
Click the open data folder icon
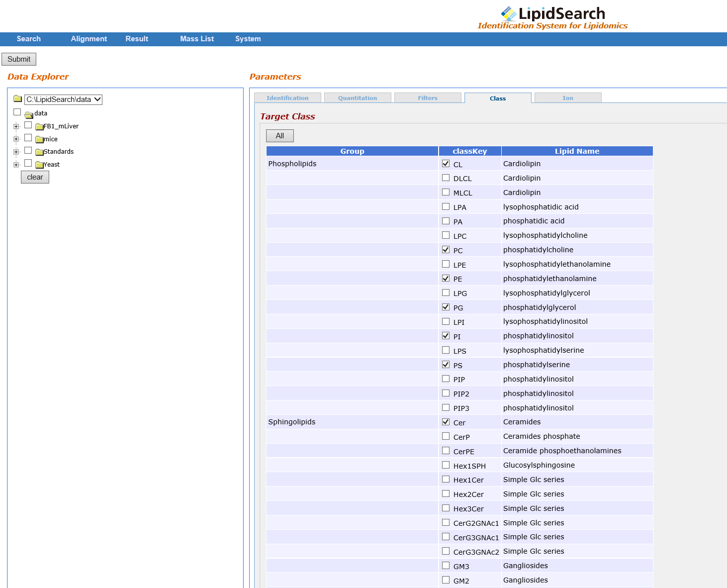pos(29,114)
